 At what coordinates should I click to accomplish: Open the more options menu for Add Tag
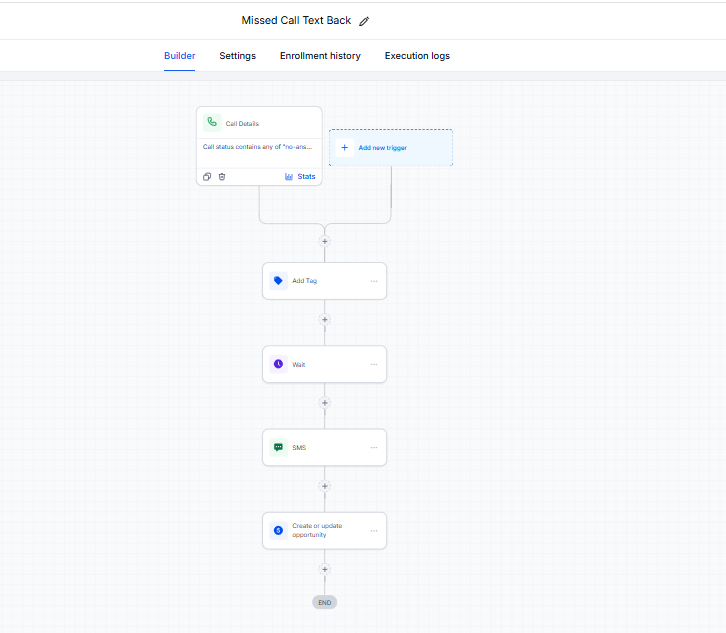[374, 281]
